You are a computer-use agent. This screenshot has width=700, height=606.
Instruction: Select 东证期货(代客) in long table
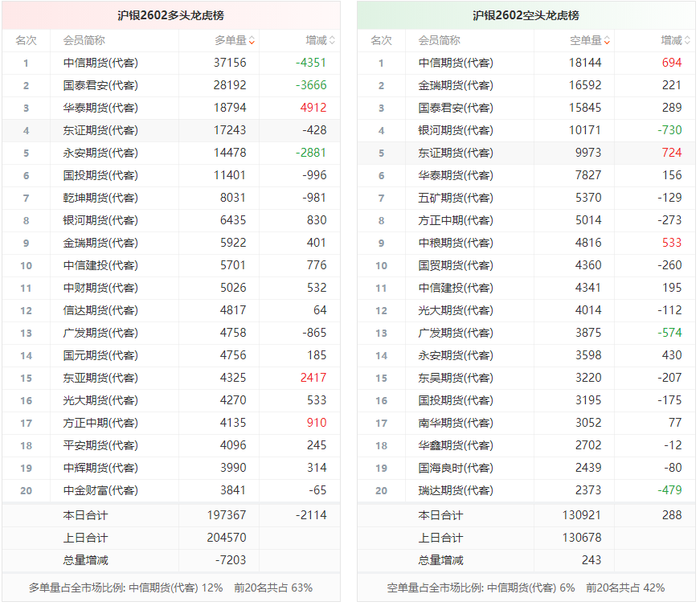point(100,130)
